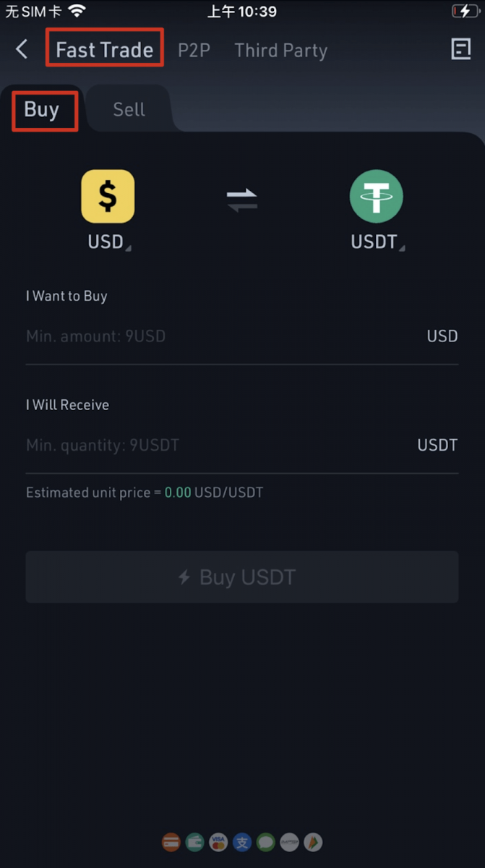Open the USDT currency dropdown
The width and height of the screenshot is (485, 868).
pyautogui.click(x=377, y=242)
